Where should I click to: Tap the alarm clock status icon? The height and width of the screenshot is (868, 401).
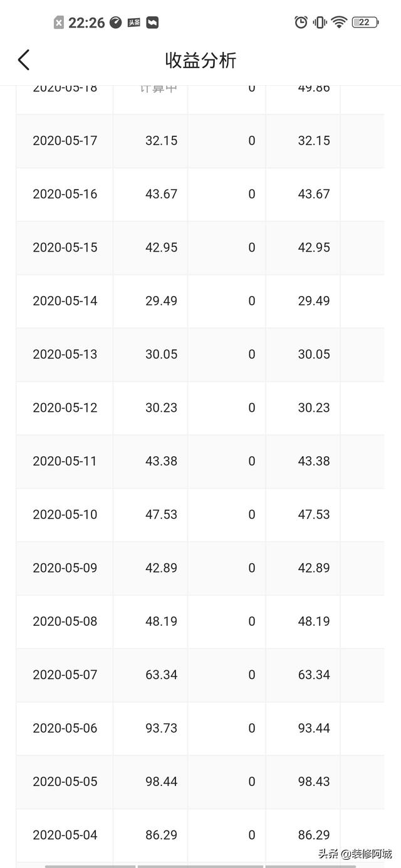click(301, 23)
